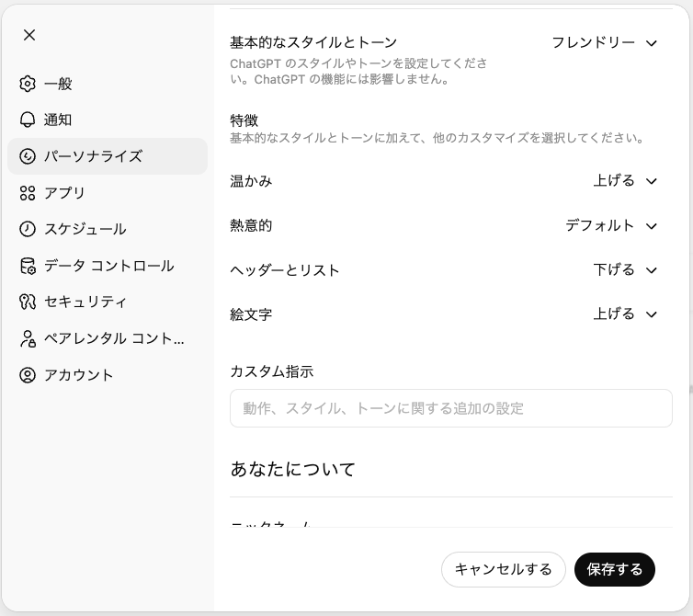Click the 一般 gear icon
Image resolution: width=693 pixels, height=616 pixels.
coord(28,84)
